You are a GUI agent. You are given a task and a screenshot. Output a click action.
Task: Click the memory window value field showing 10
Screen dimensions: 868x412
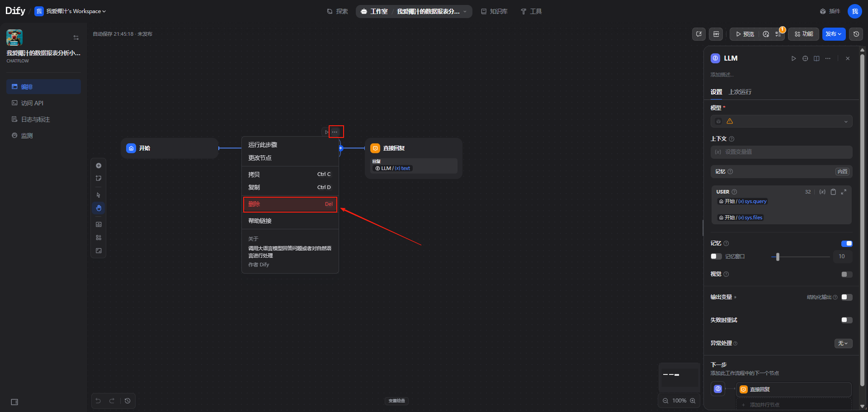843,256
